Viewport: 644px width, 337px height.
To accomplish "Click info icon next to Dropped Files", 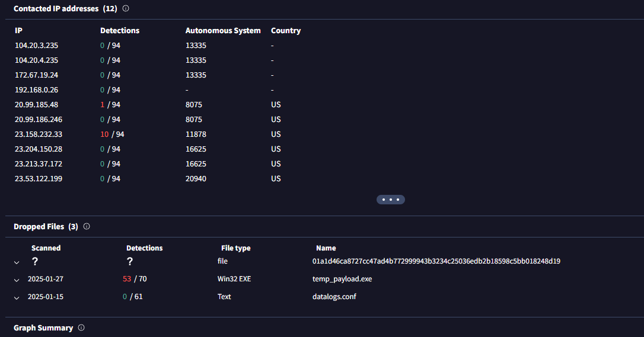I will point(87,226).
